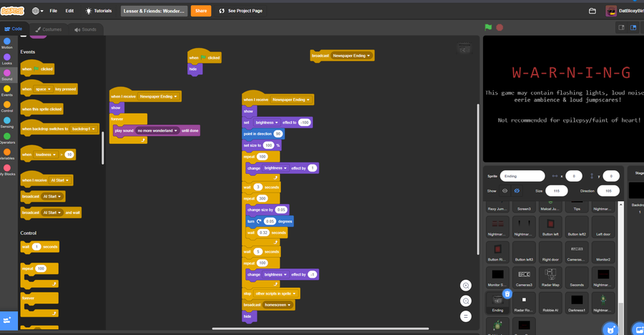Stop project with red stop button
This screenshot has width=644, height=335.
(x=499, y=27)
